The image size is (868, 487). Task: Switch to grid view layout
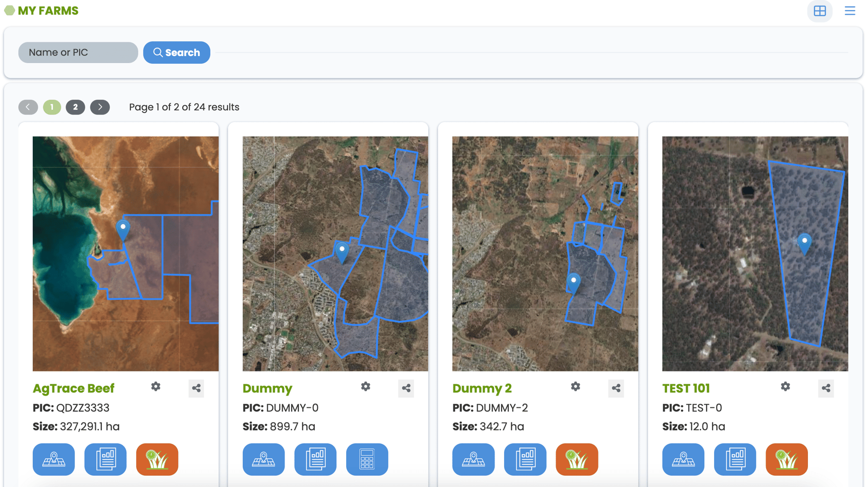click(820, 11)
